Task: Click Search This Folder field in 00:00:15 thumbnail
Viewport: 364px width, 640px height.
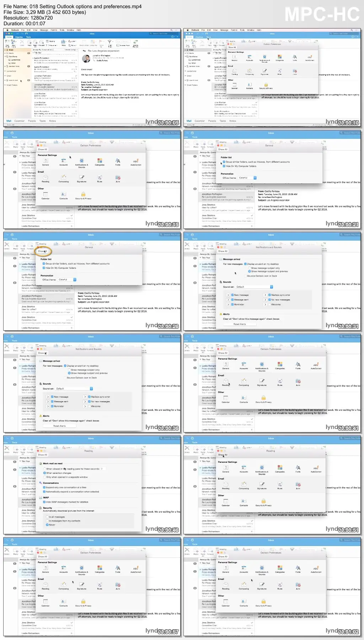Action: point(170,133)
